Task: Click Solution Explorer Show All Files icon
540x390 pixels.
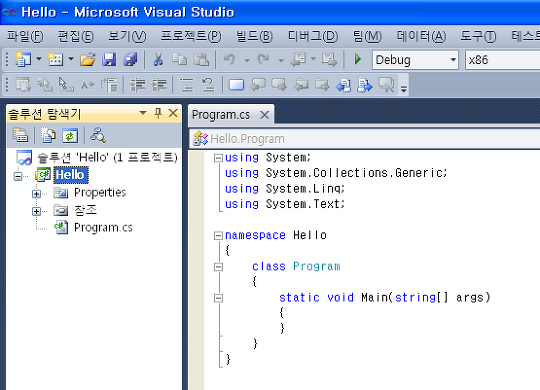Action: [48, 135]
